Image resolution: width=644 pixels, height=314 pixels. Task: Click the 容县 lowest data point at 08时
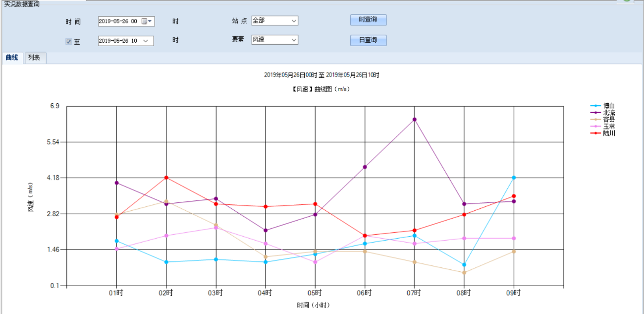coord(464,273)
